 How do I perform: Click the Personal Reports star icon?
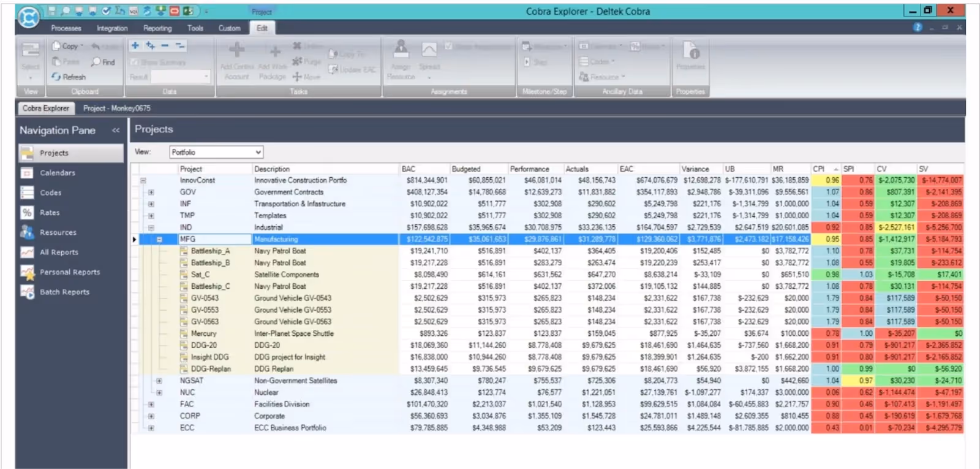[26, 272]
